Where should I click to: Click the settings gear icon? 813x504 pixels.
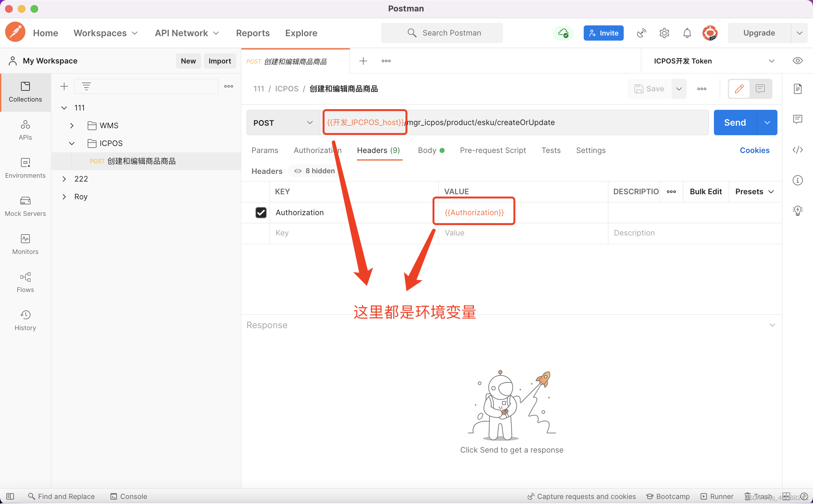click(664, 33)
